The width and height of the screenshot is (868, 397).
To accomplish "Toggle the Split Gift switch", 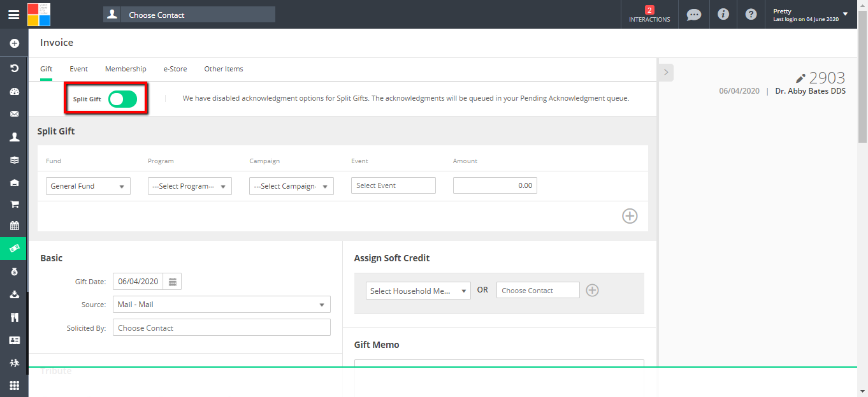I will click(123, 99).
